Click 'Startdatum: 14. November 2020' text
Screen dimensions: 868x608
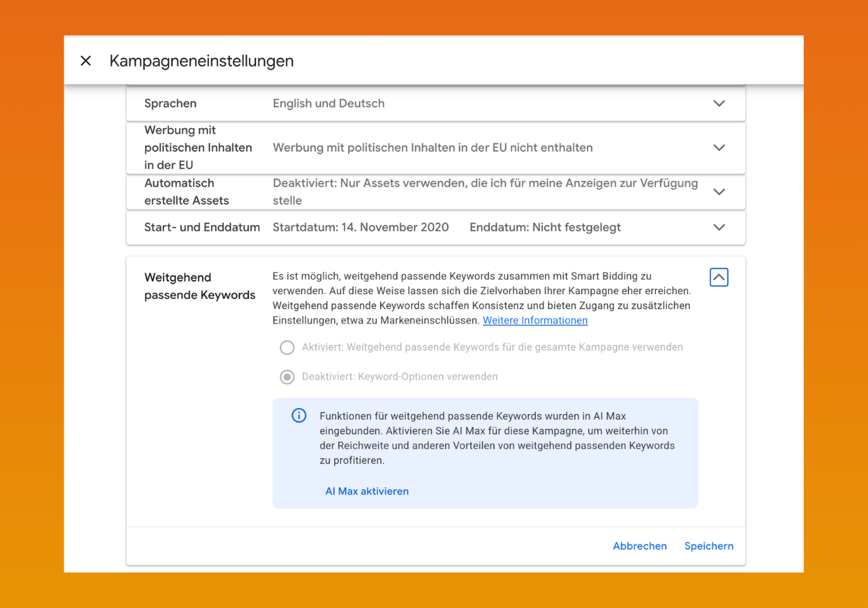pyautogui.click(x=360, y=227)
